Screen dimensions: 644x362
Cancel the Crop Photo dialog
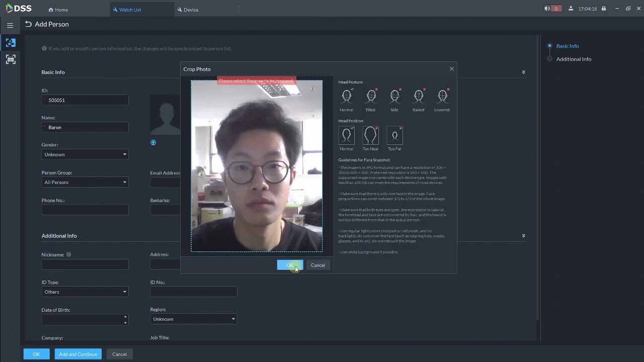click(x=318, y=265)
